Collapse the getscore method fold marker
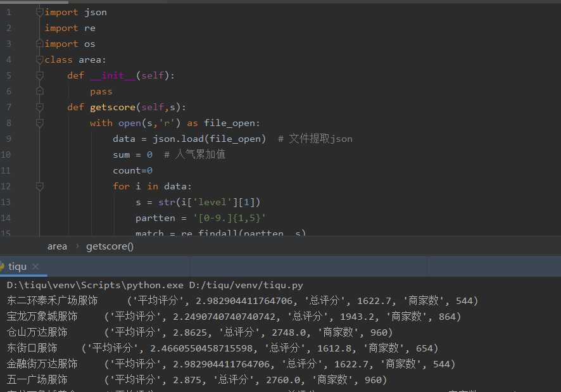Screen dimensions: 561x392 (x=40, y=107)
